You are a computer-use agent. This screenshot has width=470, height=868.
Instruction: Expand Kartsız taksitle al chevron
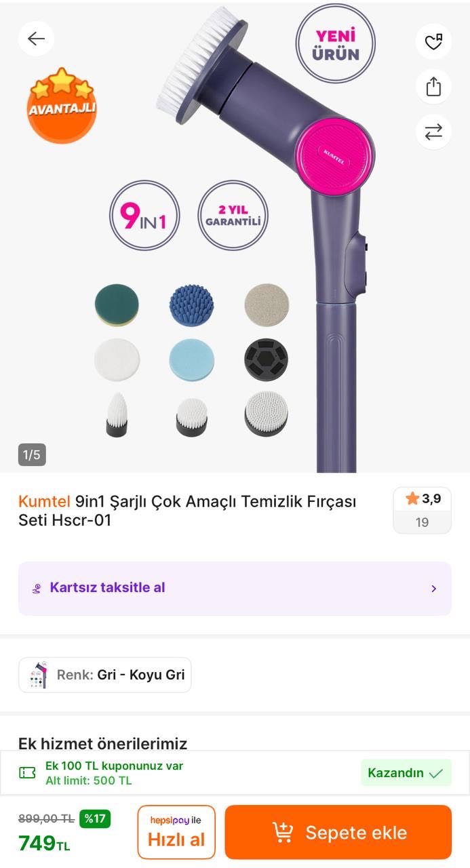click(x=434, y=589)
